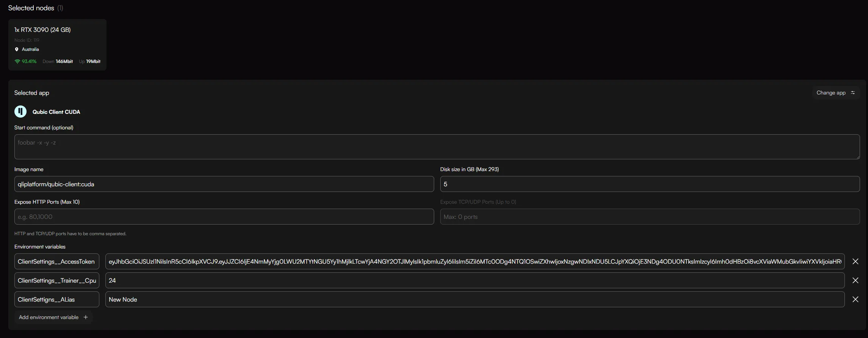Remove the ClientSettings__Trainer__Cpu variable row

tap(855, 280)
